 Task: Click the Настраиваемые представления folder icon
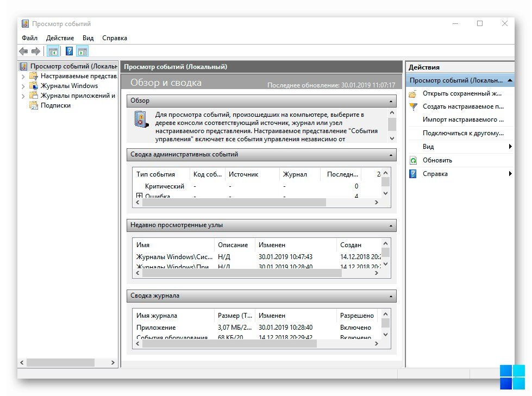click(x=34, y=76)
